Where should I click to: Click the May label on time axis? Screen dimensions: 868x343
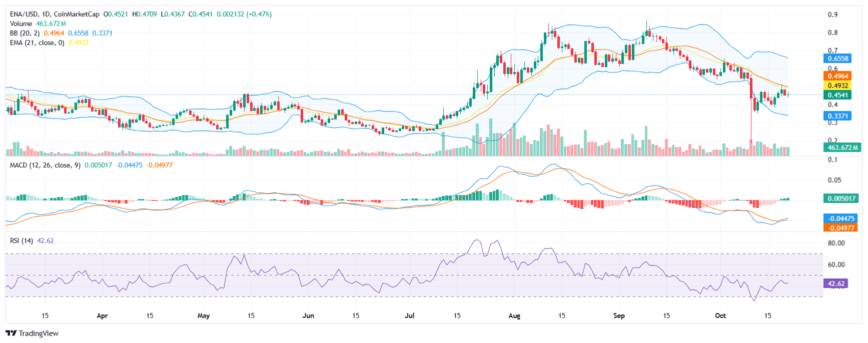click(x=204, y=315)
